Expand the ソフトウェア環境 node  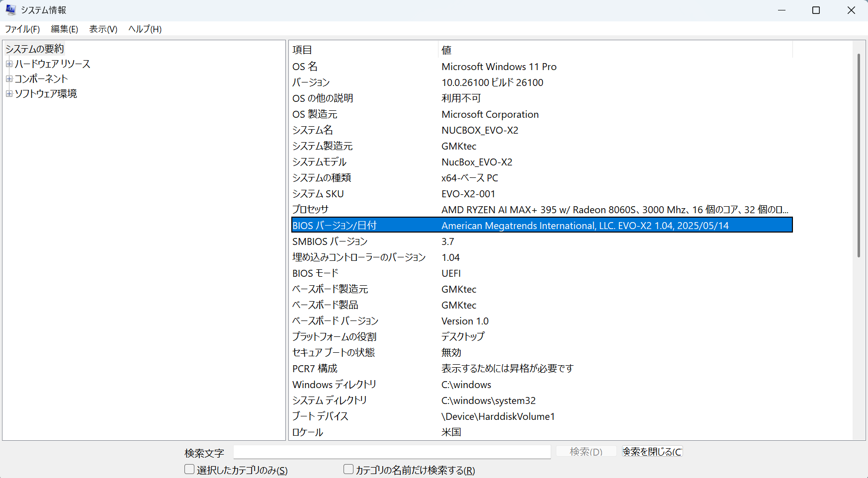click(9, 94)
